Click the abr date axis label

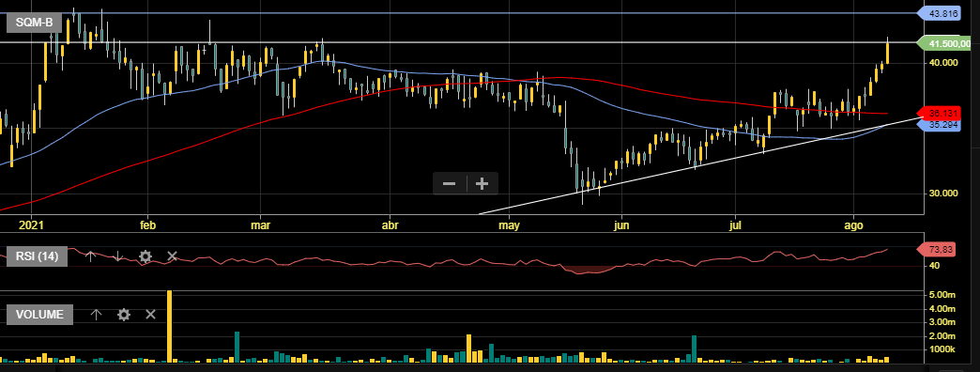click(x=390, y=225)
